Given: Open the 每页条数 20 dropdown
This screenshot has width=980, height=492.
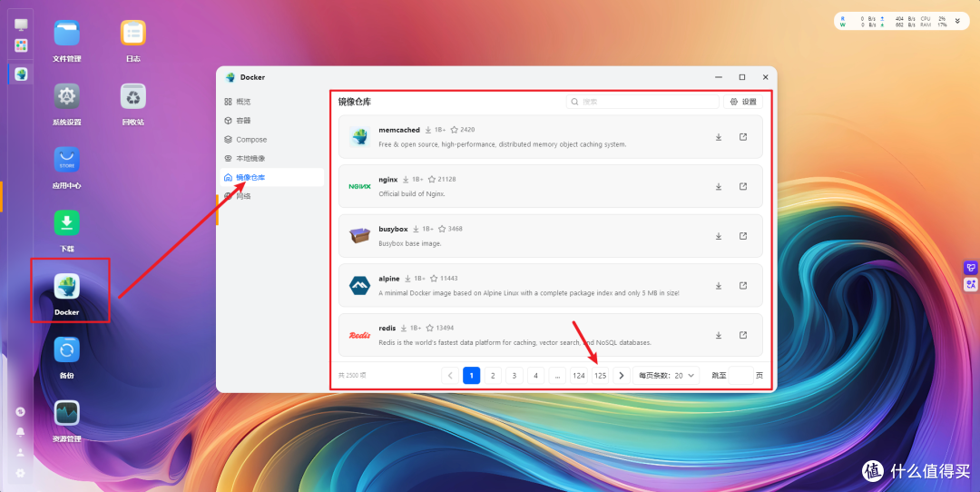Looking at the screenshot, I should pos(666,376).
